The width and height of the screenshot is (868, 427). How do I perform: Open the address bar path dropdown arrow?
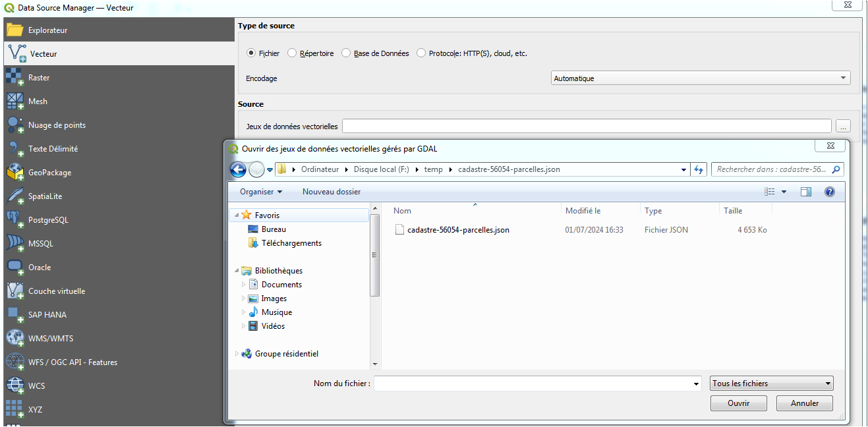(683, 169)
